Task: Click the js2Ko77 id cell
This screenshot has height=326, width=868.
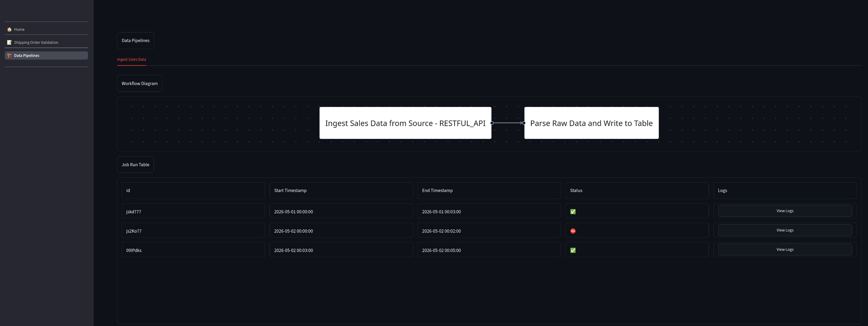Action: click(193, 230)
